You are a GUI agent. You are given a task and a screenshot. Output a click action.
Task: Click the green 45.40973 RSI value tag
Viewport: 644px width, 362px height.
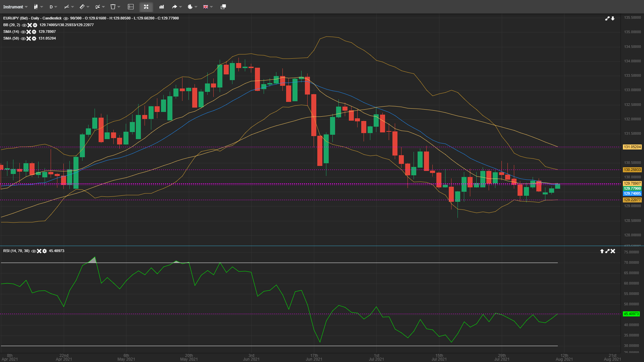click(631, 314)
